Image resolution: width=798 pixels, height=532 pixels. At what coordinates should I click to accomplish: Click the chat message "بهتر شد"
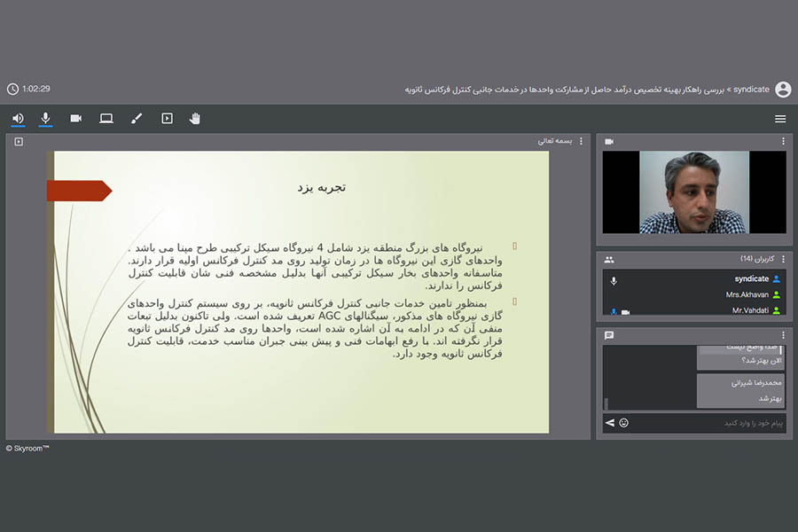click(x=770, y=398)
